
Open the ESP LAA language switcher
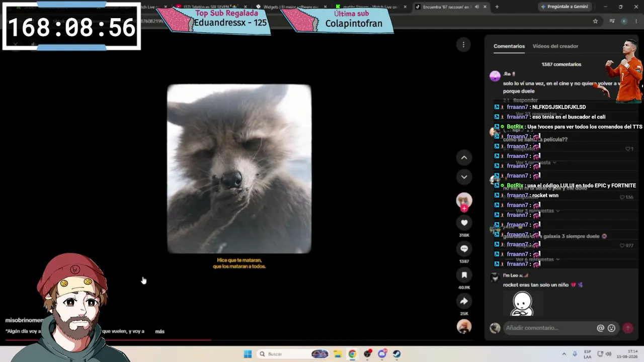coord(588,354)
